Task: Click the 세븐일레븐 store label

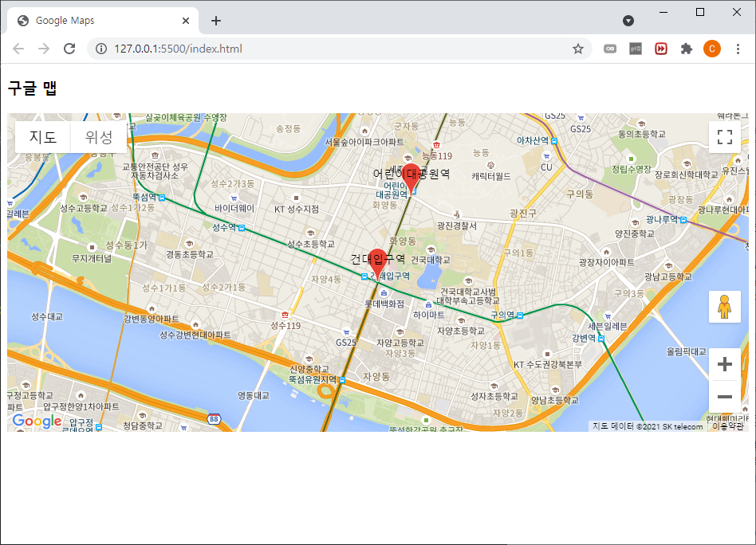Action: pos(608,326)
